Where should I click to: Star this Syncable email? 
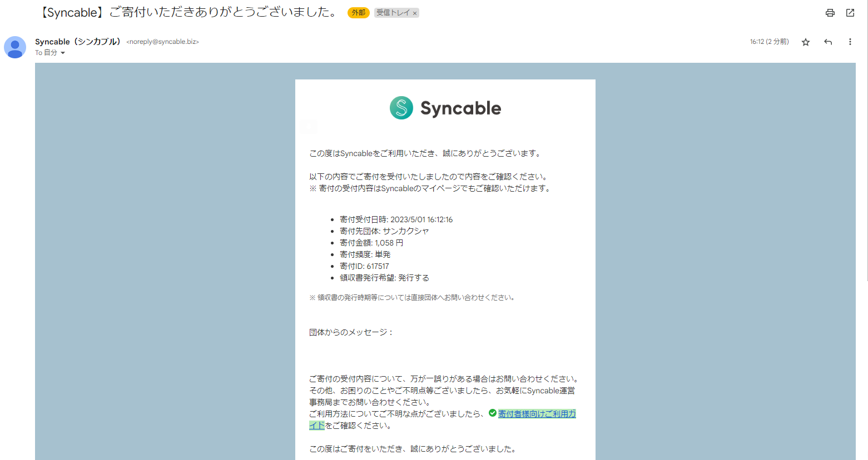tap(806, 42)
